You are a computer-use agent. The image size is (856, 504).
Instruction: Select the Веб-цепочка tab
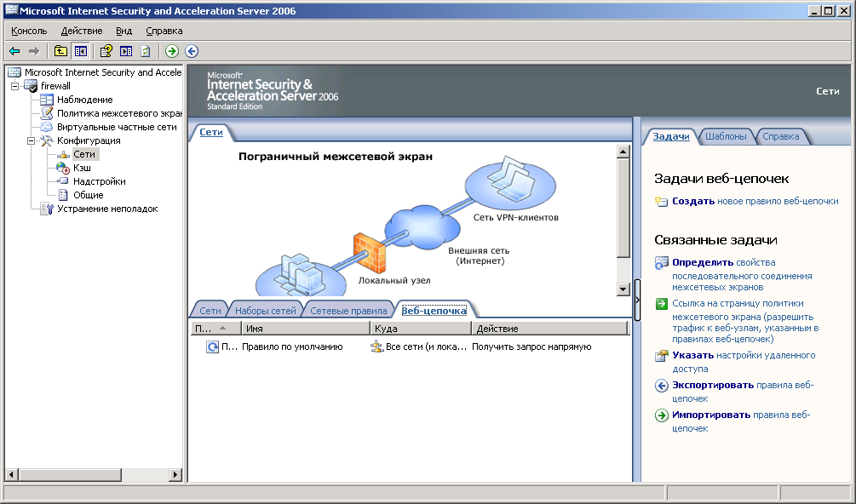434,311
